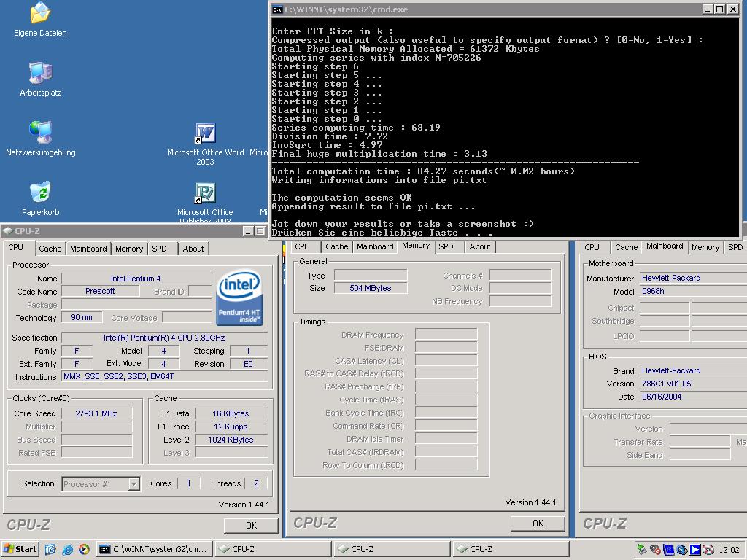
Task: Click the second system tray icon
Action: (655, 550)
